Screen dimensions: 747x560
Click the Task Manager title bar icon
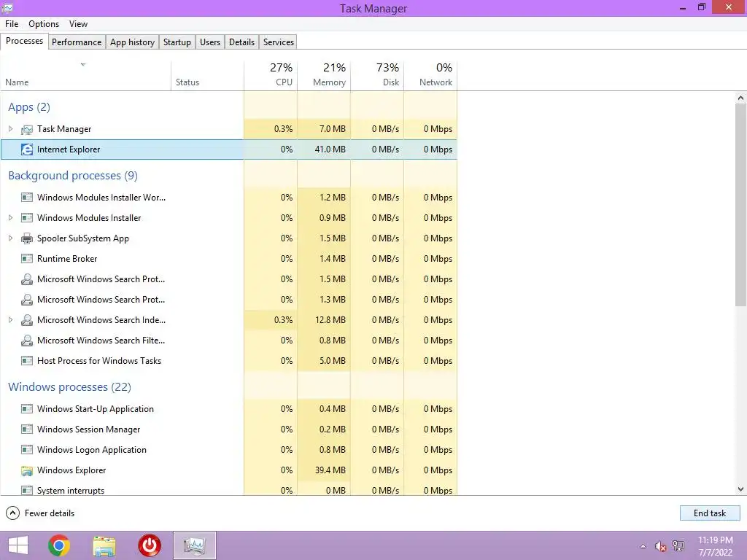pos(7,7)
